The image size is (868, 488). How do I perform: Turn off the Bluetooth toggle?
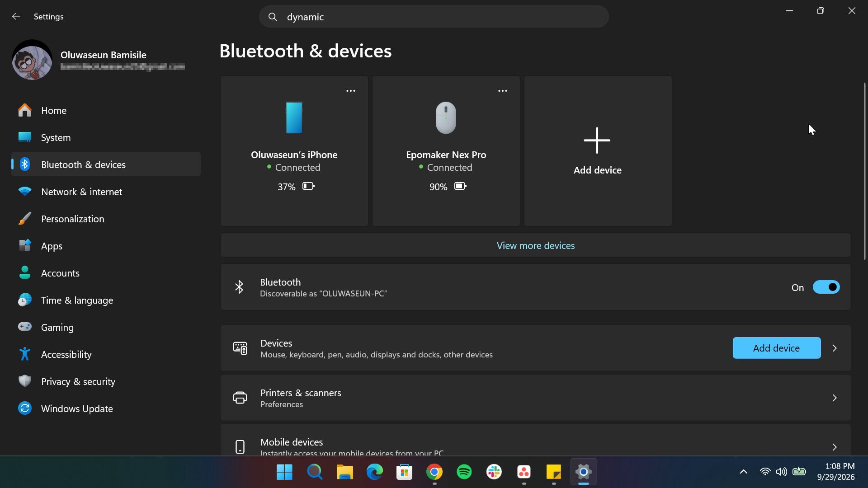point(826,287)
